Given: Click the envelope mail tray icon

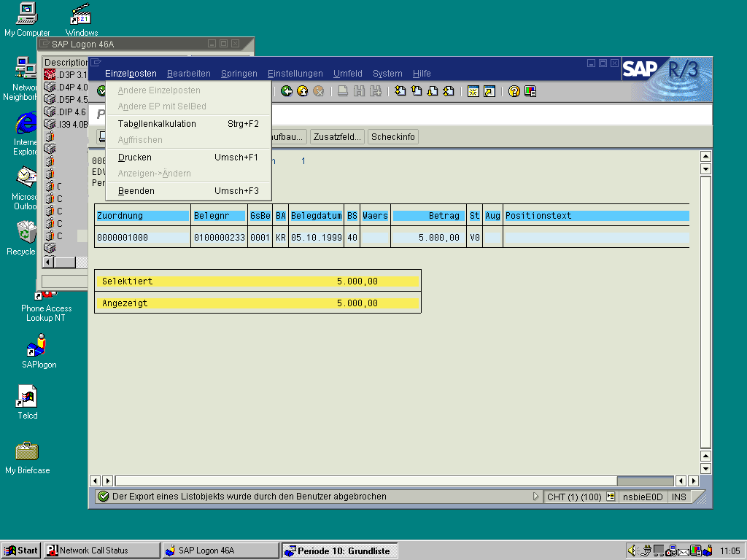Looking at the screenshot, I should [x=683, y=551].
